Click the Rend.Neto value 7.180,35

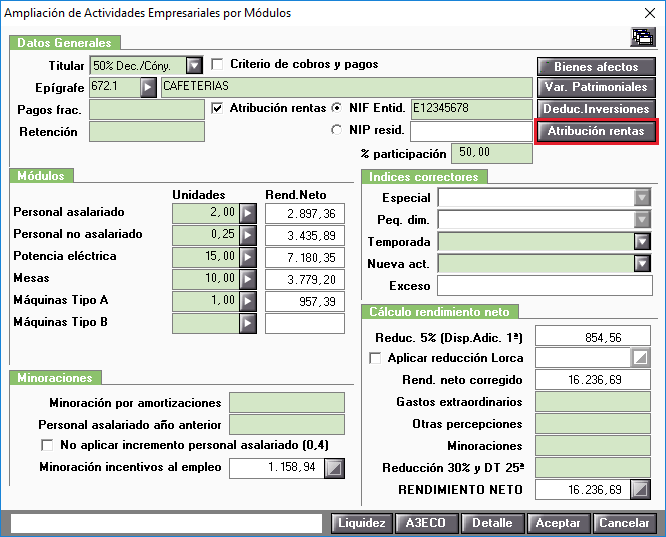tap(305, 257)
